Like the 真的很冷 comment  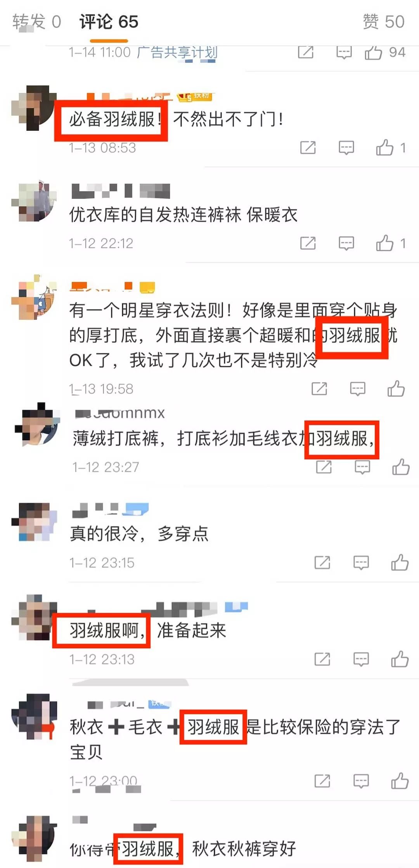click(x=400, y=562)
